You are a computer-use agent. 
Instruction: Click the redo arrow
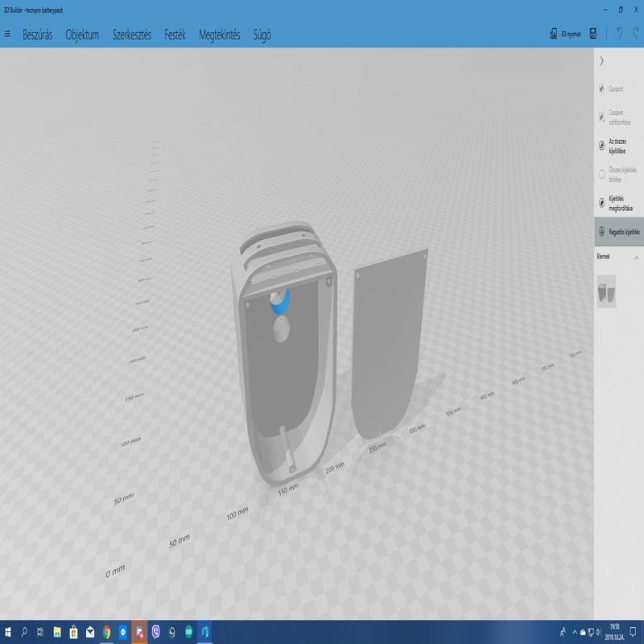(636, 34)
